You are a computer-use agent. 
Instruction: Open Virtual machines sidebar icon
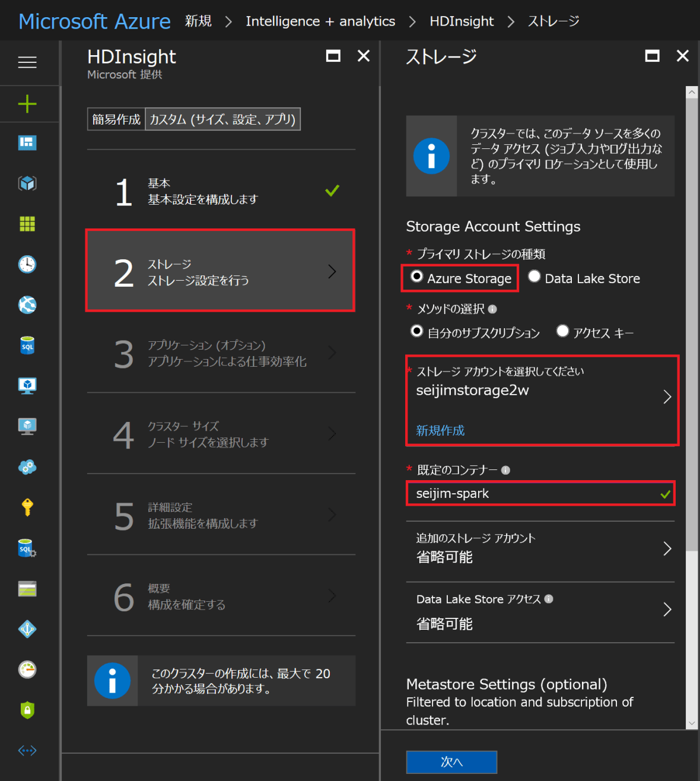(x=27, y=386)
